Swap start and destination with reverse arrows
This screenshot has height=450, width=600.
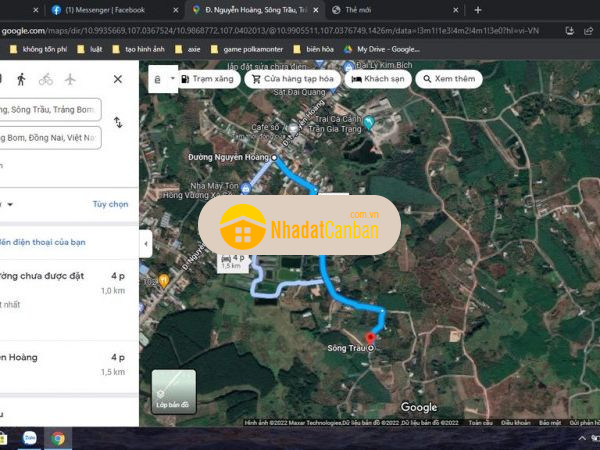(x=118, y=123)
